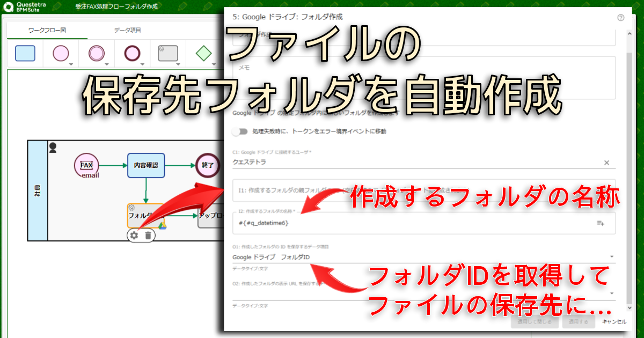Click the 社員 swimlane header
The width and height of the screenshot is (644, 338).
pos(37,190)
